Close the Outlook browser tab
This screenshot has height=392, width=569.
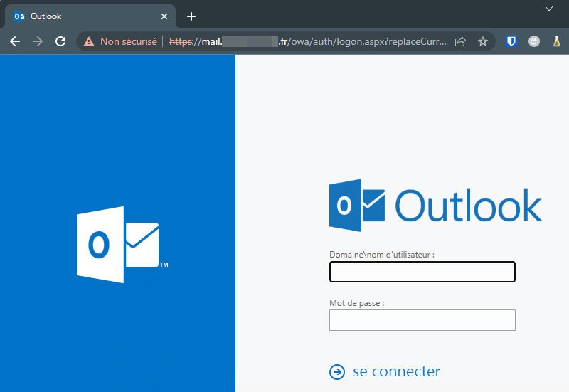pyautogui.click(x=164, y=16)
